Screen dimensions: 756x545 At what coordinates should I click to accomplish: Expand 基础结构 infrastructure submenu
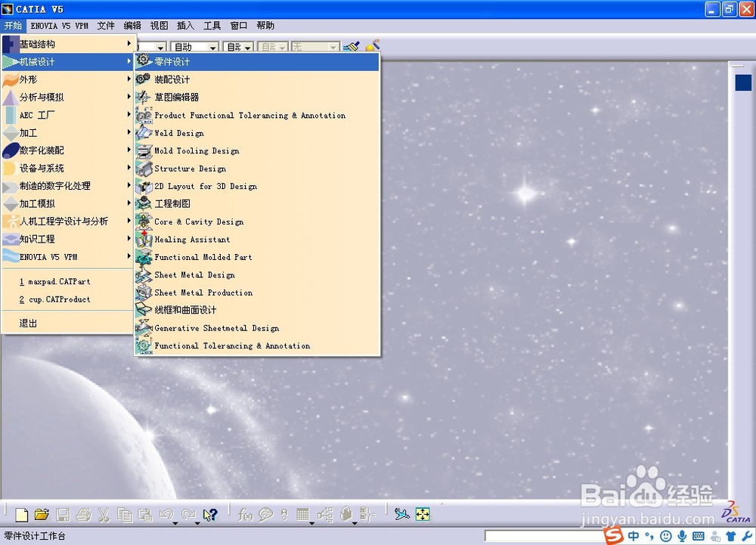[x=67, y=45]
